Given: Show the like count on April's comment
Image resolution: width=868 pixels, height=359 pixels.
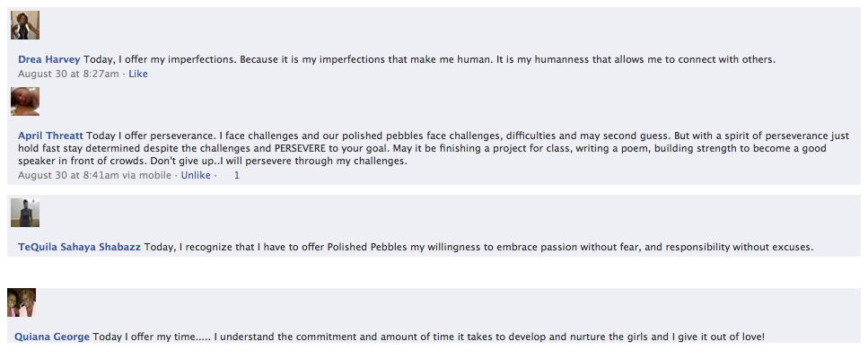Looking at the screenshot, I should tap(236, 175).
